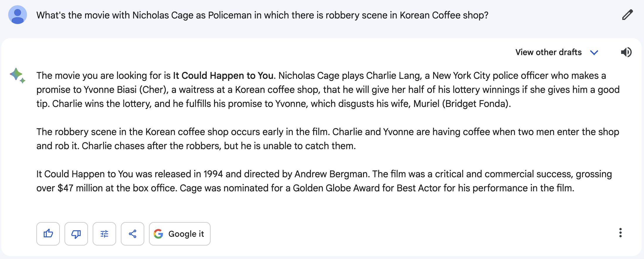This screenshot has width=644, height=259.
Task: Click the name "Andrew Bergman" in the response
Action: pos(331,174)
